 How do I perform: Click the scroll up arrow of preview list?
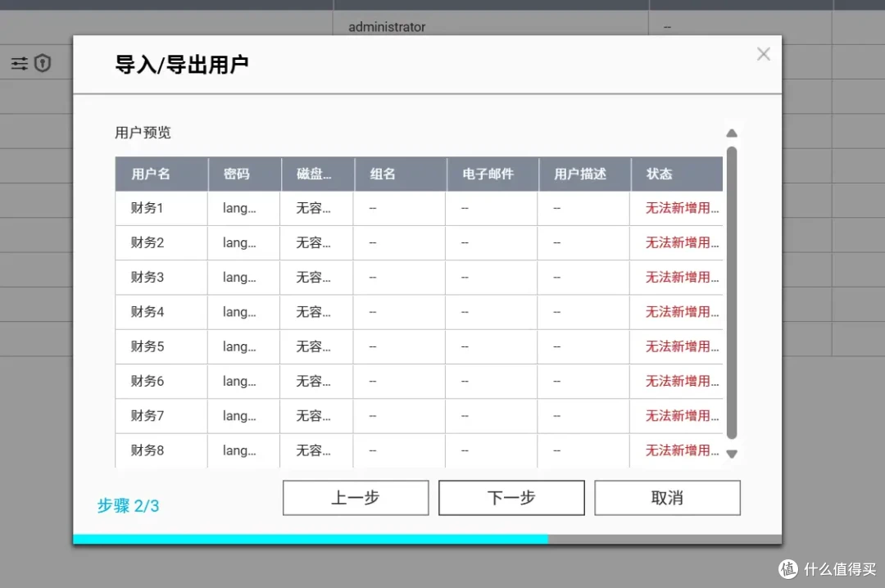click(x=732, y=133)
